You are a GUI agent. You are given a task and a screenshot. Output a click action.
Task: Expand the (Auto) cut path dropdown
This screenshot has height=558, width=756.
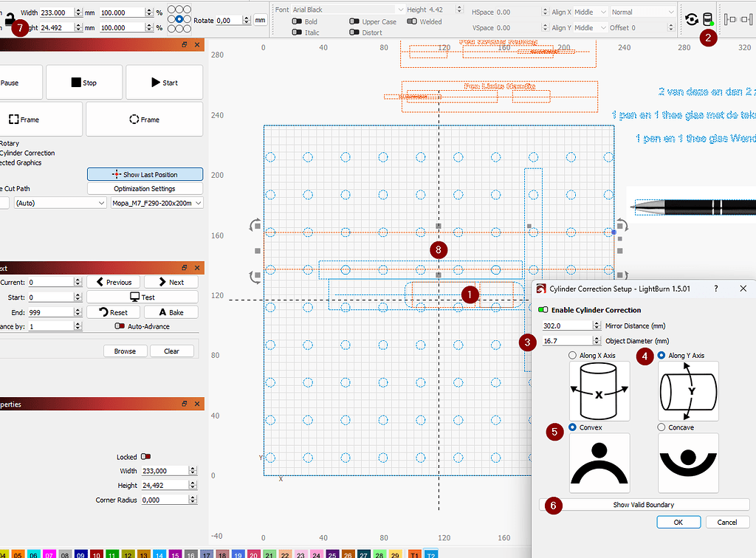point(59,202)
